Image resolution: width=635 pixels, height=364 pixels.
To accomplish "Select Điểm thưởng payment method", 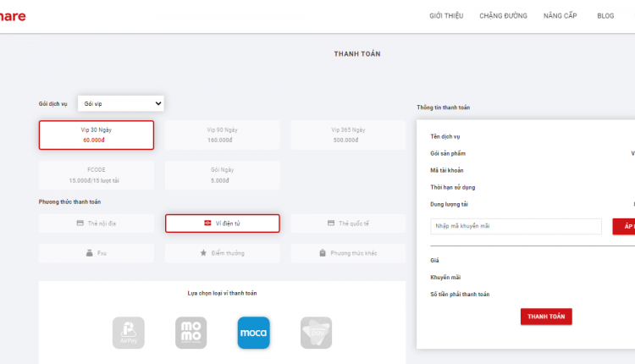I will pyautogui.click(x=223, y=253).
